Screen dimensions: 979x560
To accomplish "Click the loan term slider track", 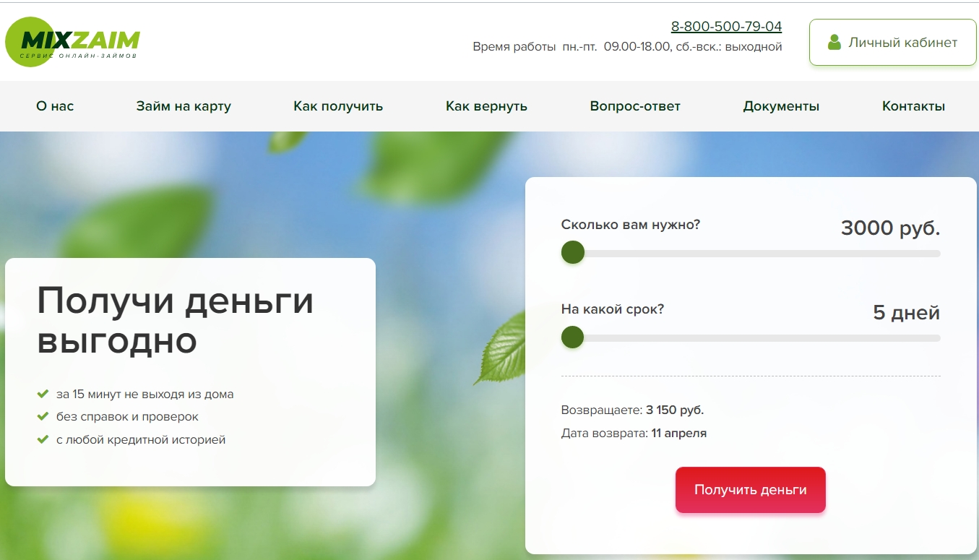I will 751,338.
